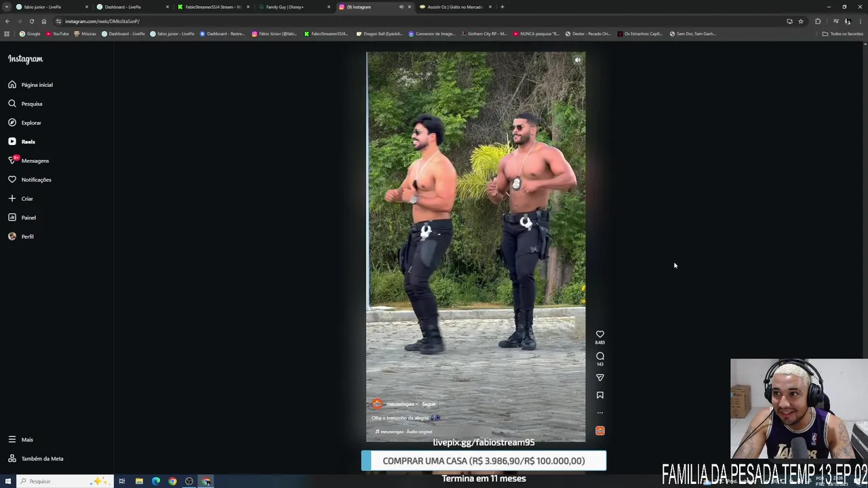Open the Músicas bookmark folder

(x=86, y=33)
